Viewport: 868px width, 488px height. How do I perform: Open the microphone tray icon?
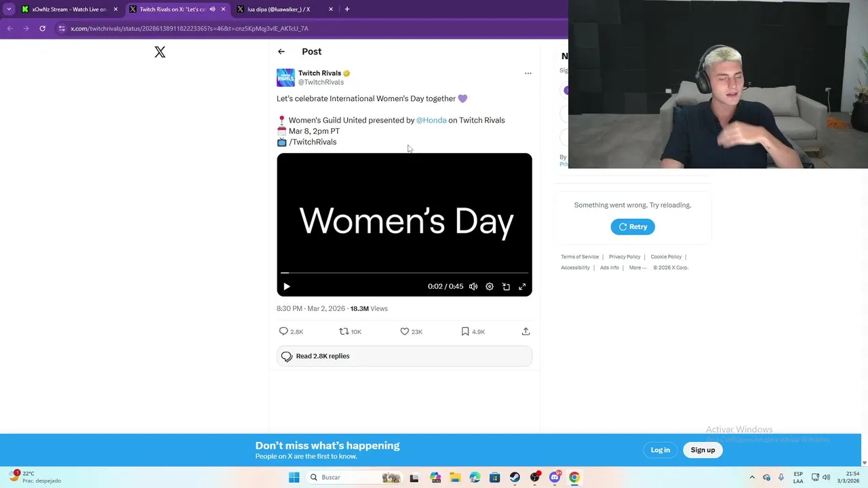pos(781,477)
